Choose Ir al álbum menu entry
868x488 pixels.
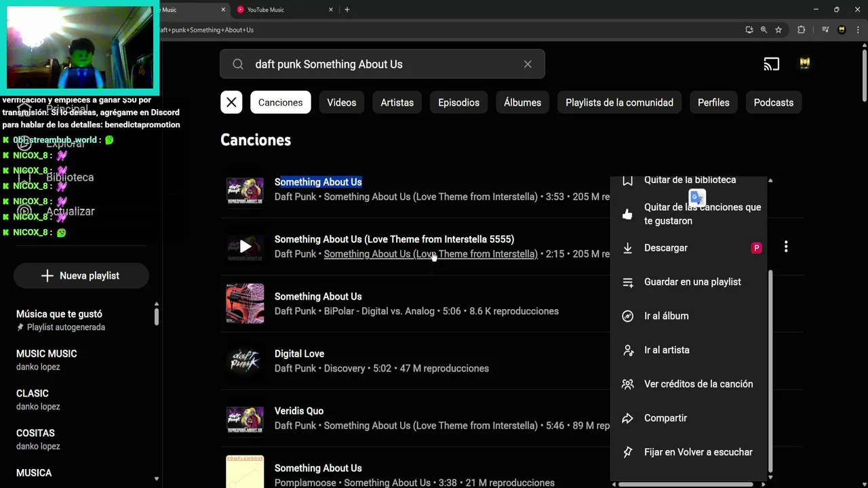(690, 316)
